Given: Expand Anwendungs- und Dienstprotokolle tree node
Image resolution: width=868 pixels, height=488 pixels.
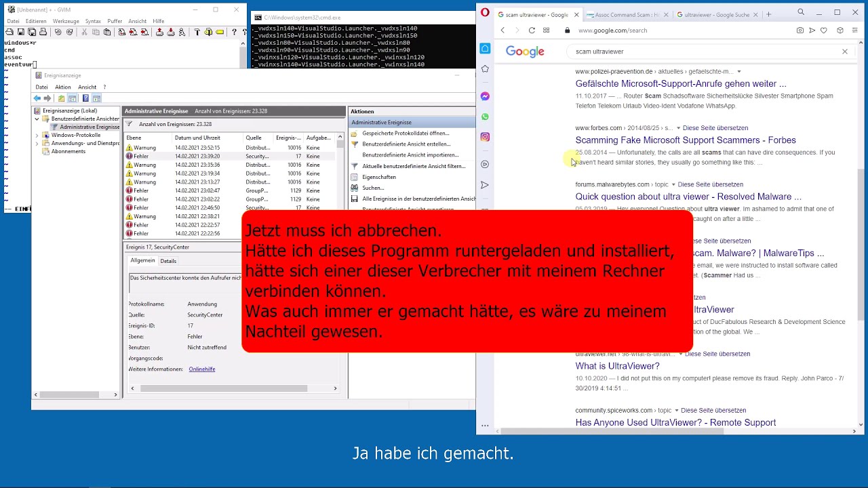Looking at the screenshot, I should pyautogui.click(x=37, y=143).
